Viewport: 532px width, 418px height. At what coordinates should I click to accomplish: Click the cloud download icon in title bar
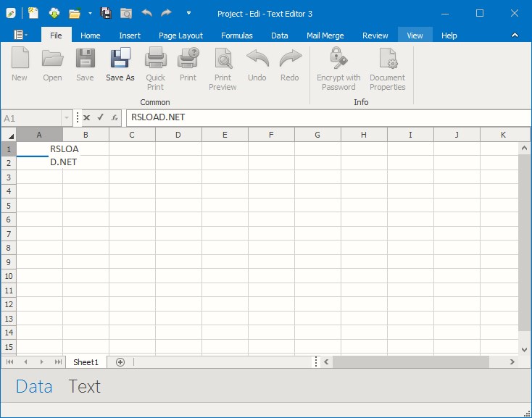[54, 13]
